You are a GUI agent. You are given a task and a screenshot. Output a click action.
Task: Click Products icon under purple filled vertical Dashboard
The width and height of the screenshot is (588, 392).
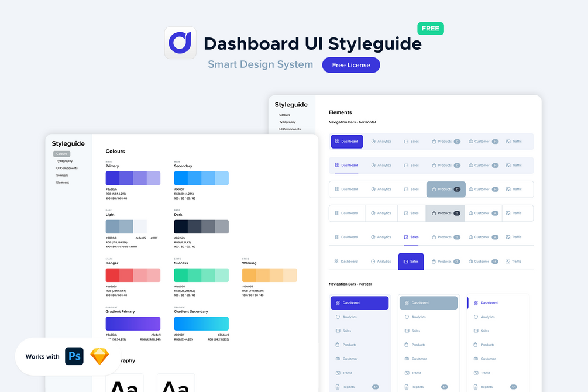point(338,345)
